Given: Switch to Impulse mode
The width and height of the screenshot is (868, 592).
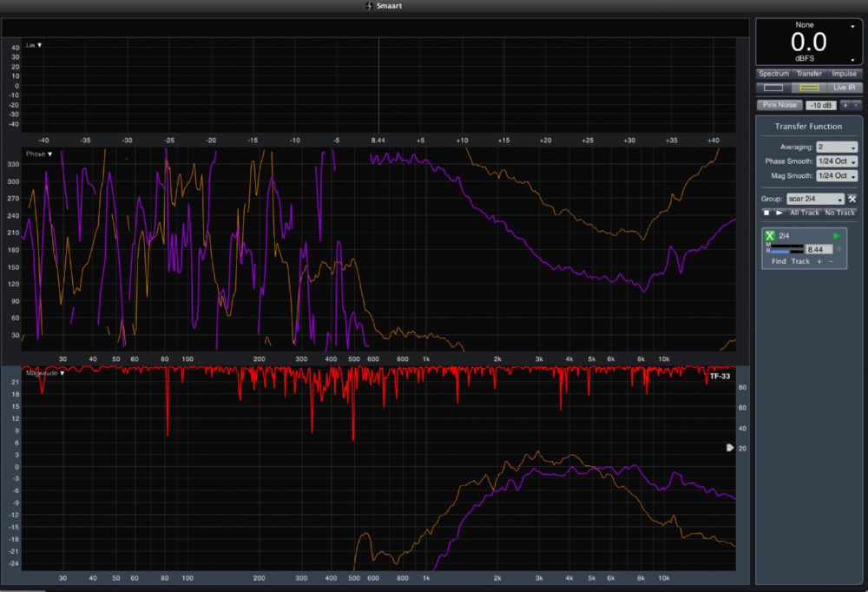Looking at the screenshot, I should tap(842, 74).
